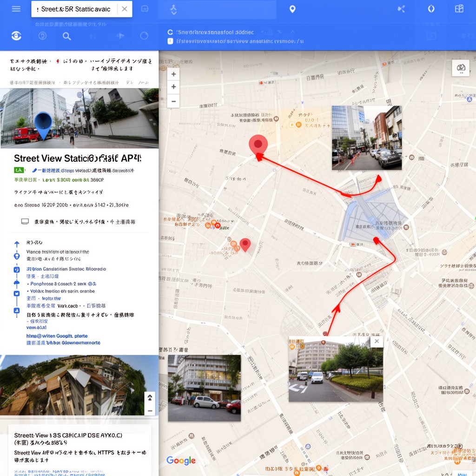Click the white square icon before "Bsteeyitvo" text
The image size is (476, 476).
tap(170, 41)
